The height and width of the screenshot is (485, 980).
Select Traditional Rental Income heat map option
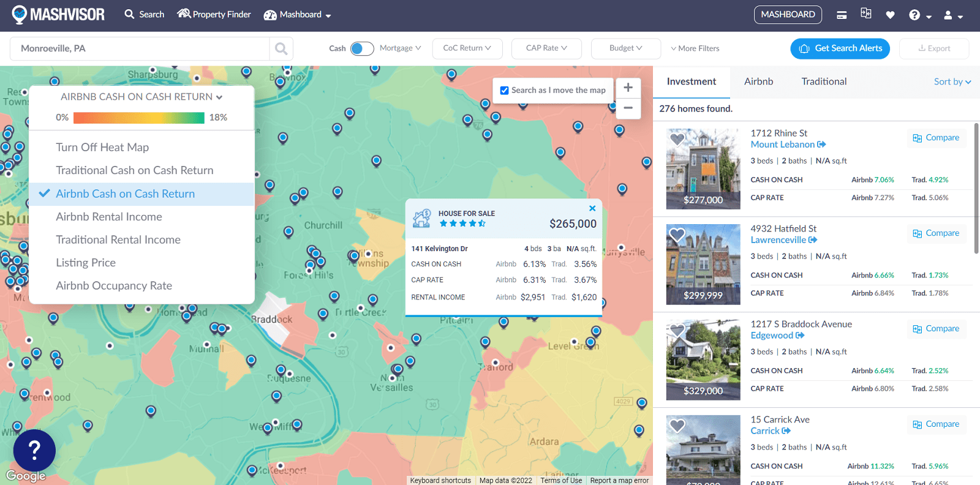coord(118,240)
